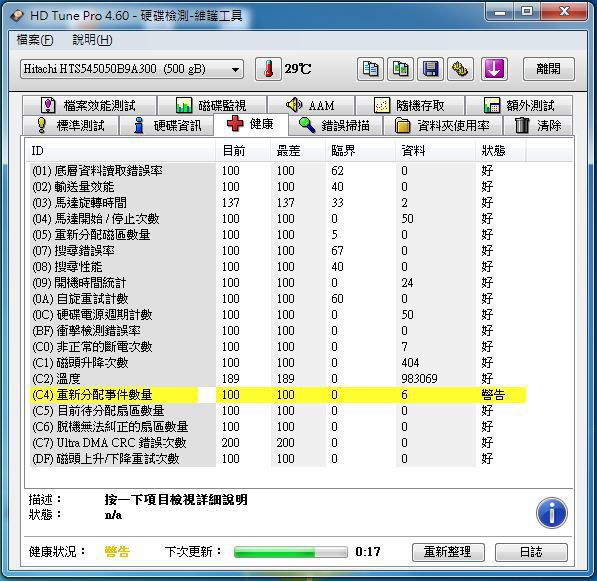Switch to the 錯誤掃描 tab
The width and height of the screenshot is (597, 581).
[335, 125]
